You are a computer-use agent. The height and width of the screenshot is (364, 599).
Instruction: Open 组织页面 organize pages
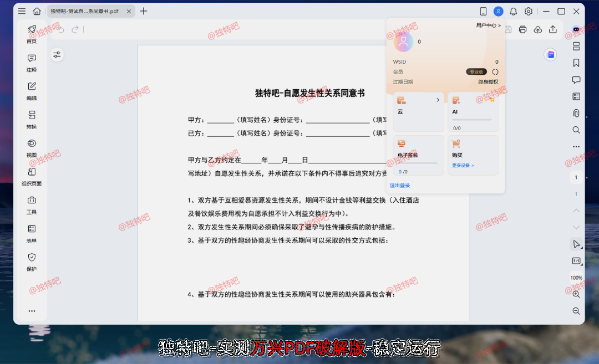[x=32, y=177]
